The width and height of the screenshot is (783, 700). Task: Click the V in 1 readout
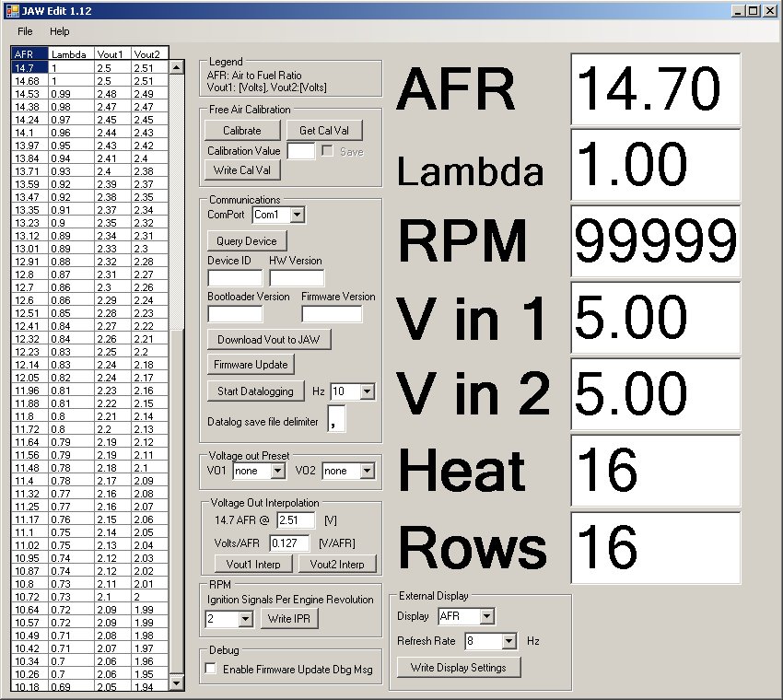pos(655,318)
